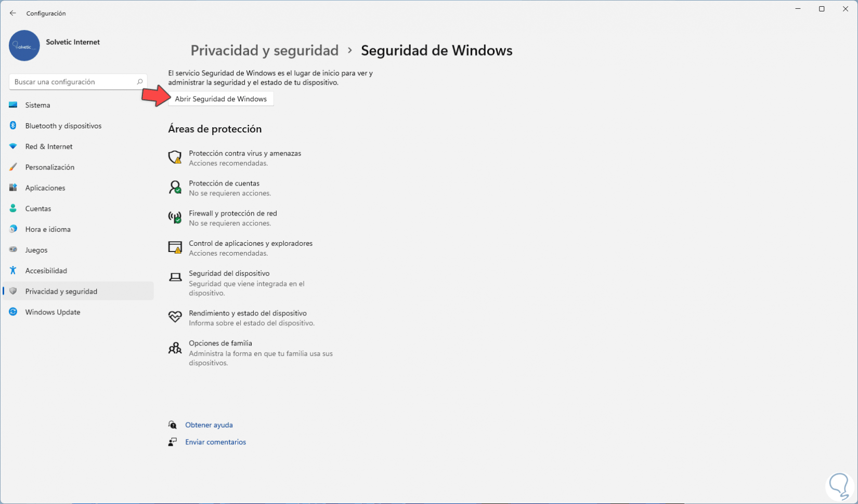Select Sistema in the sidebar

[x=37, y=105]
